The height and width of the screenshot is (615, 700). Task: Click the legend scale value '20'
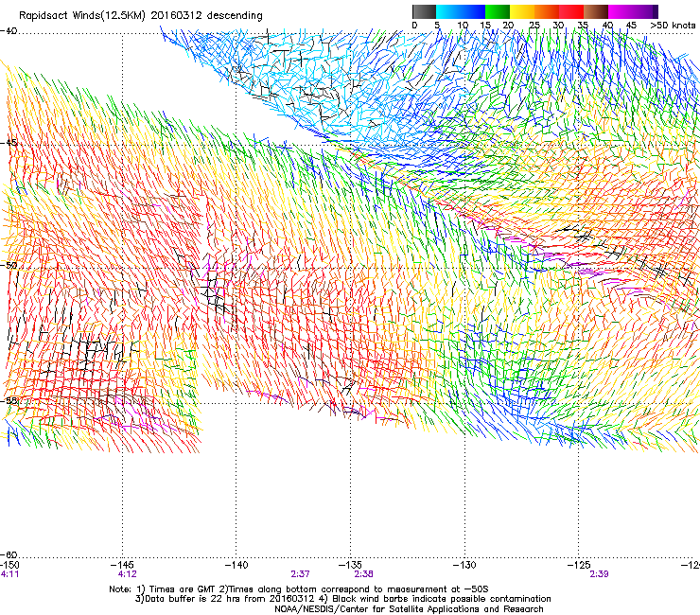pyautogui.click(x=508, y=26)
